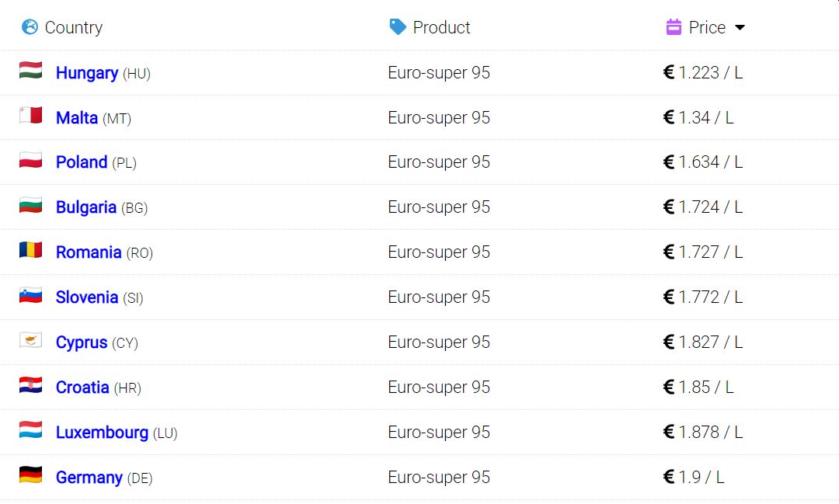Sort table by the Country header
This screenshot has height=504, width=839.
pyautogui.click(x=73, y=27)
